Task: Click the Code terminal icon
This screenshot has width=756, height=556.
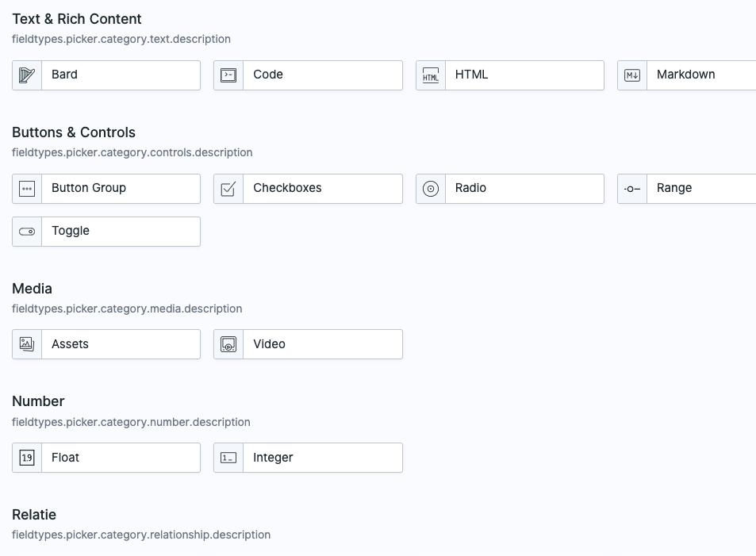Action: (x=228, y=75)
